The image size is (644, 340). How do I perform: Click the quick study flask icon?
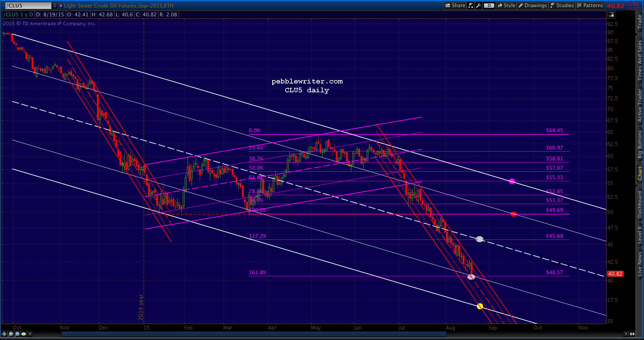[x=471, y=5]
